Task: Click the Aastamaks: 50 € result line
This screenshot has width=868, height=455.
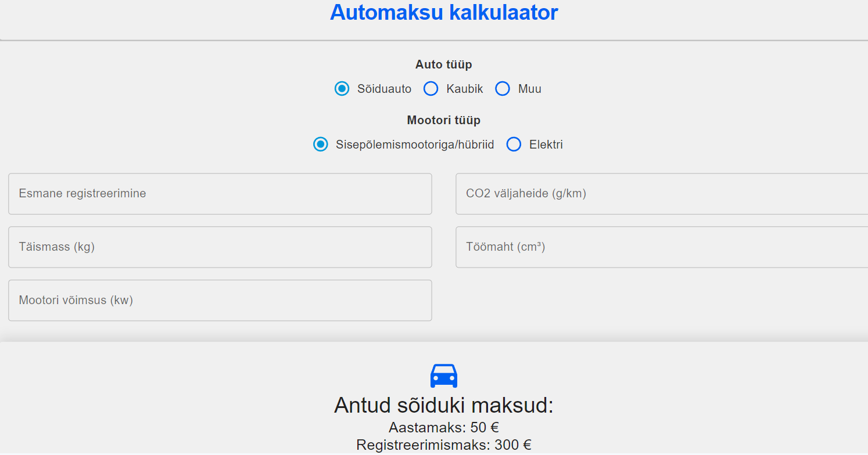Action: (443, 427)
